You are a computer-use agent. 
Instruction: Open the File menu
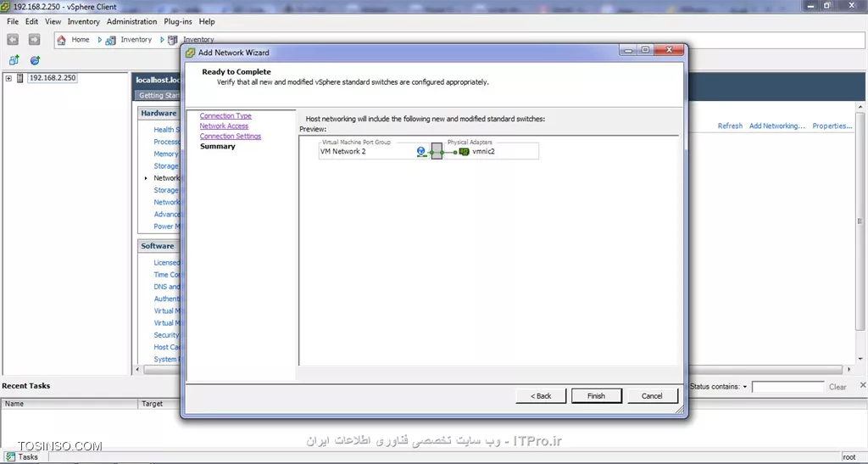click(13, 21)
